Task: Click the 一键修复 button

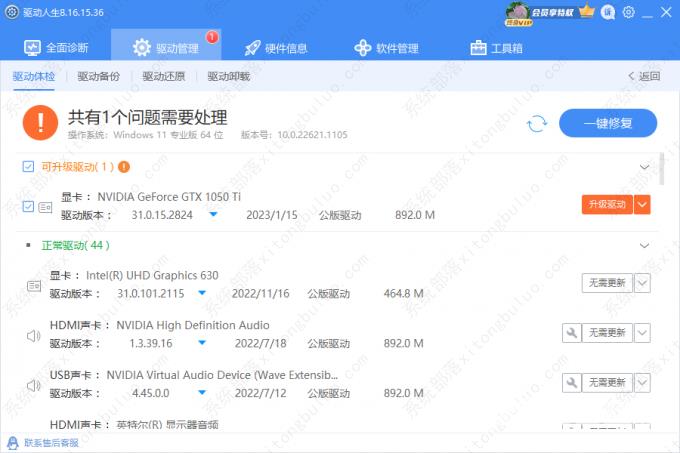Action: 608,124
